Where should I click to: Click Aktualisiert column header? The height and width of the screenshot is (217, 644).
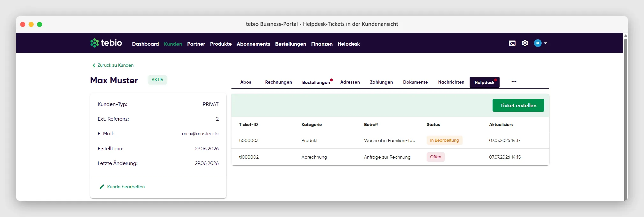tap(501, 124)
